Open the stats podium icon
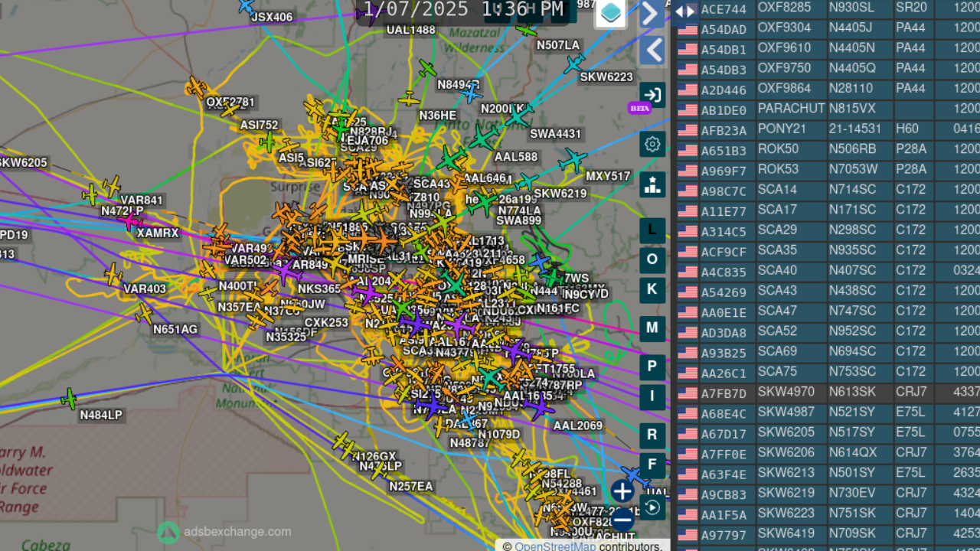 (652, 184)
